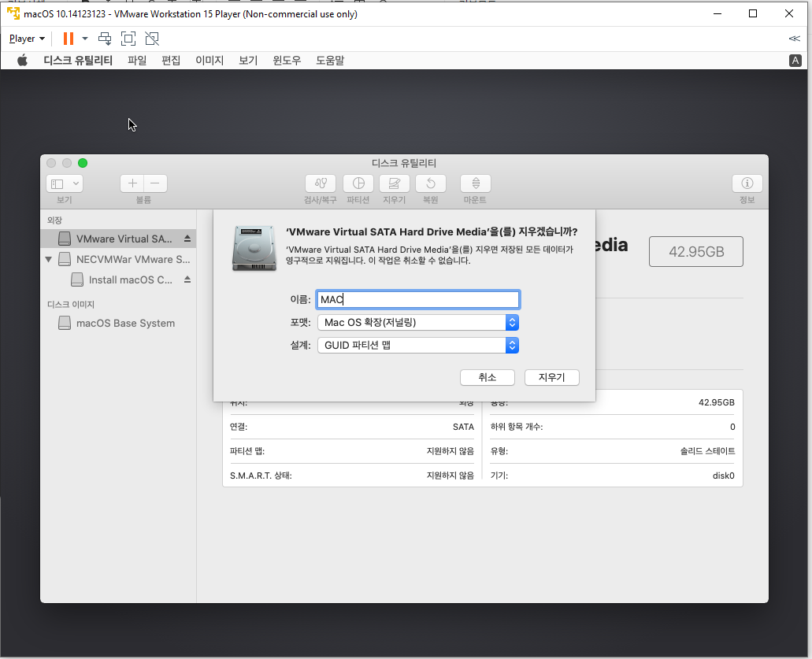Screen dimensions: 812x659
Task: Open the 디스크 유틸리티 app menu
Action: (78, 61)
